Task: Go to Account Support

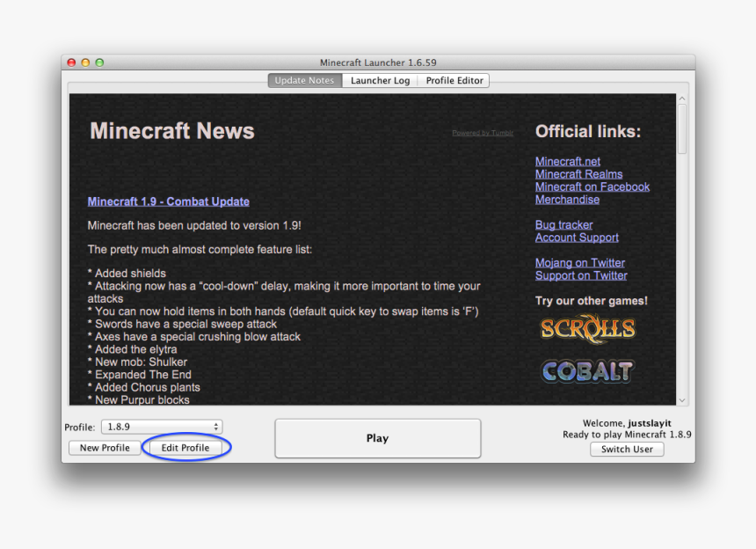Action: 576,238
